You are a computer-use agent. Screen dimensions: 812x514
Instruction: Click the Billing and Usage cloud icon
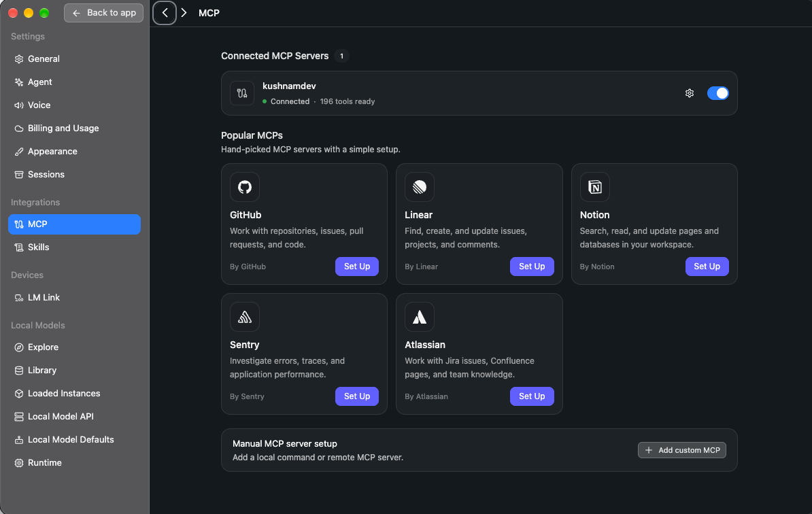[19, 128]
